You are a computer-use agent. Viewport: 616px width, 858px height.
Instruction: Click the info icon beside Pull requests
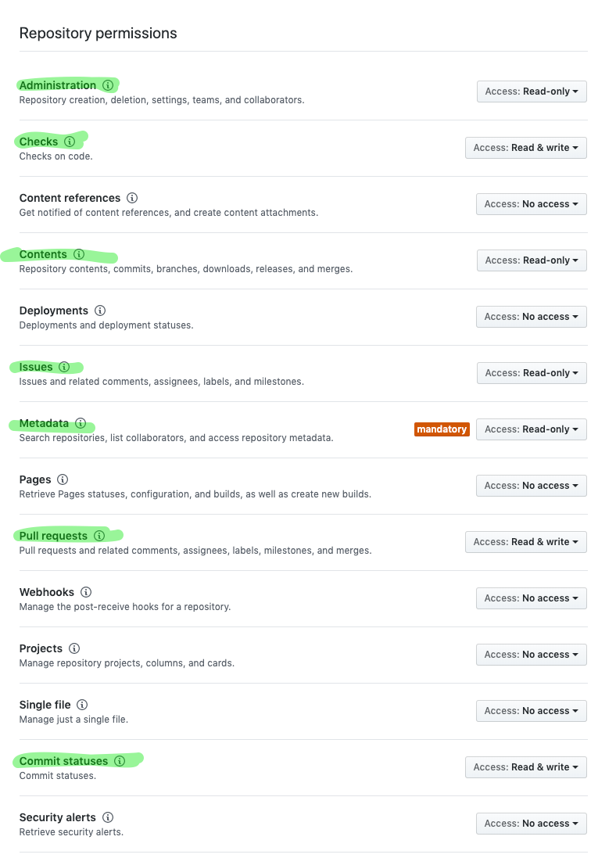[99, 536]
